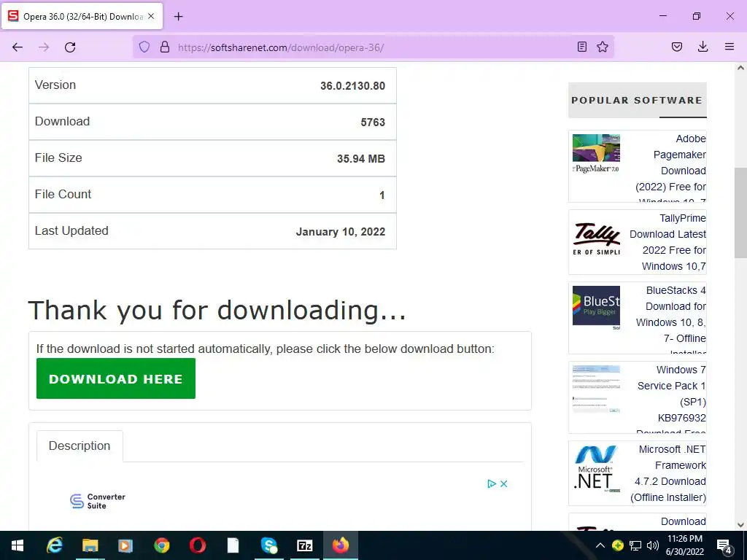Click scrollbar down arrow
Viewport: 747px width, 560px height.
(x=740, y=525)
